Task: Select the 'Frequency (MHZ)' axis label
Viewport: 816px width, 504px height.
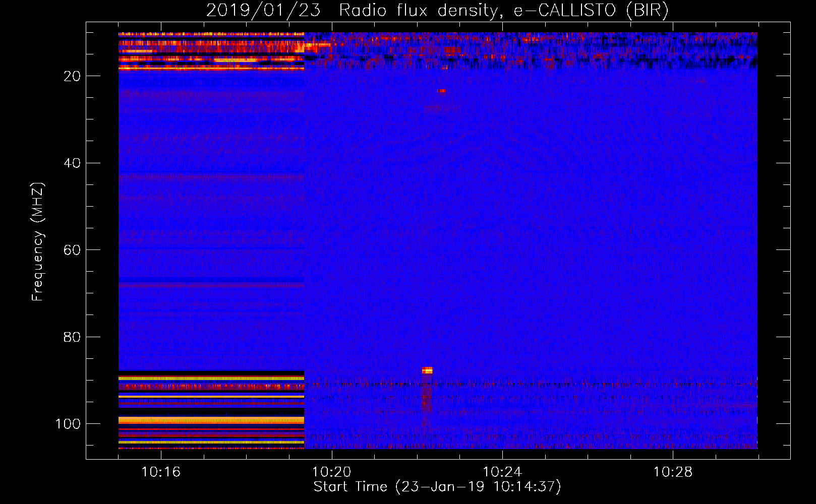Action: (x=38, y=241)
